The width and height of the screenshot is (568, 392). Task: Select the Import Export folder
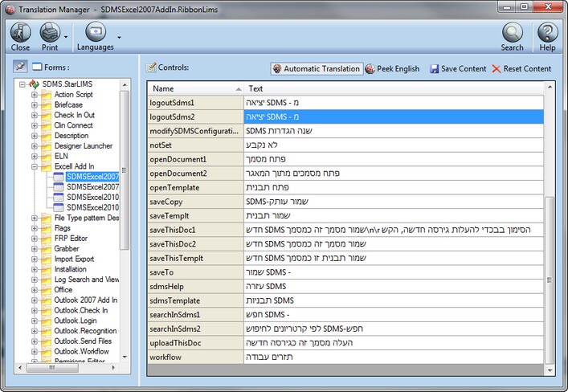point(74,259)
